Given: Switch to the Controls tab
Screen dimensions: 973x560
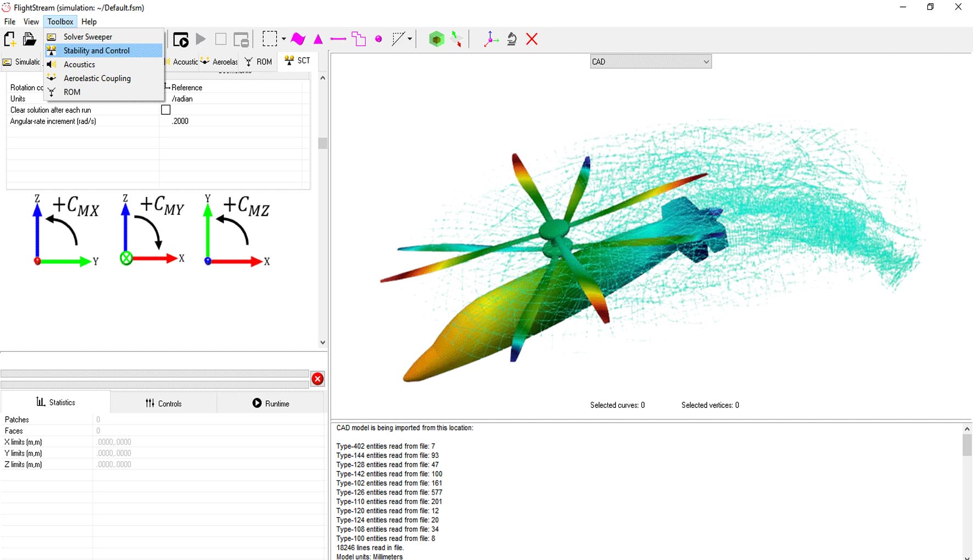Looking at the screenshot, I should [164, 404].
